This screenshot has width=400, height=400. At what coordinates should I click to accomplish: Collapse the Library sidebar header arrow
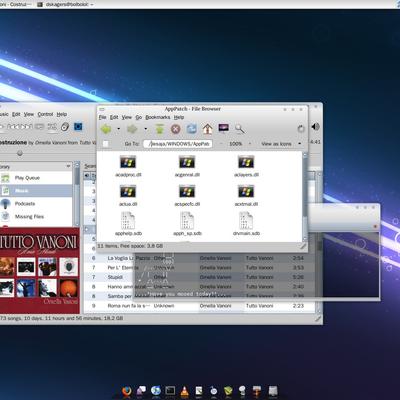pyautogui.click(x=68, y=166)
